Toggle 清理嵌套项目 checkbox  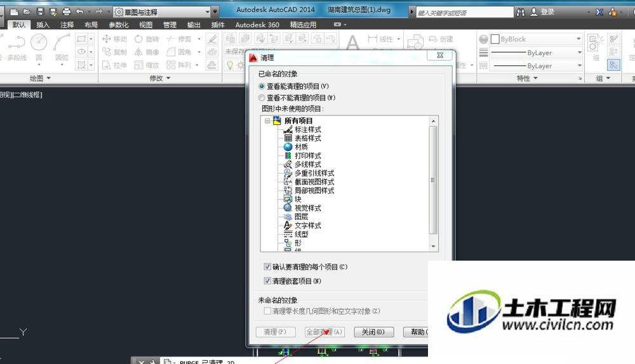[267, 281]
